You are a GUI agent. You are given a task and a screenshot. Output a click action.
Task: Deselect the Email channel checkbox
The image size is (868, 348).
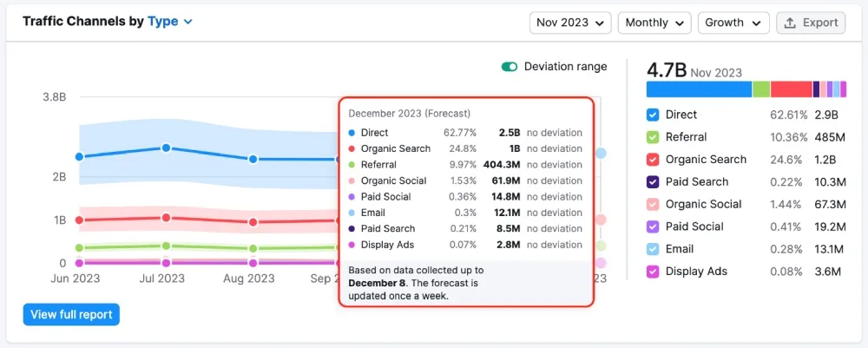point(654,249)
